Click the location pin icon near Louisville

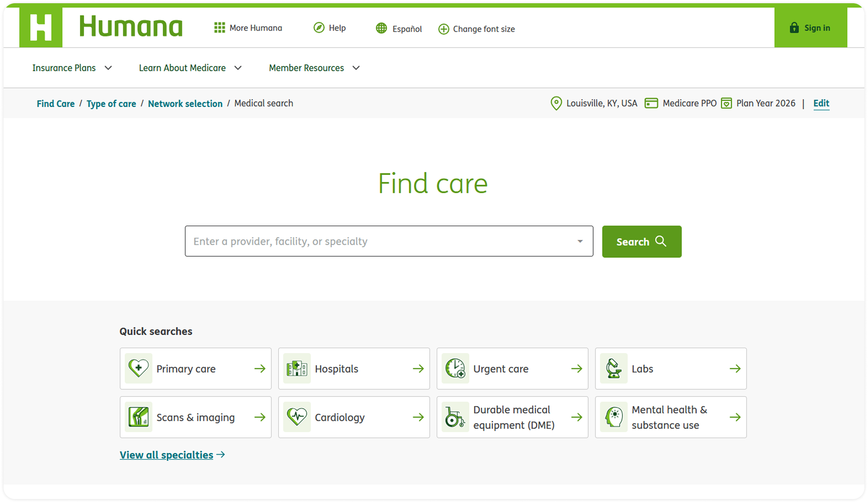tap(556, 103)
